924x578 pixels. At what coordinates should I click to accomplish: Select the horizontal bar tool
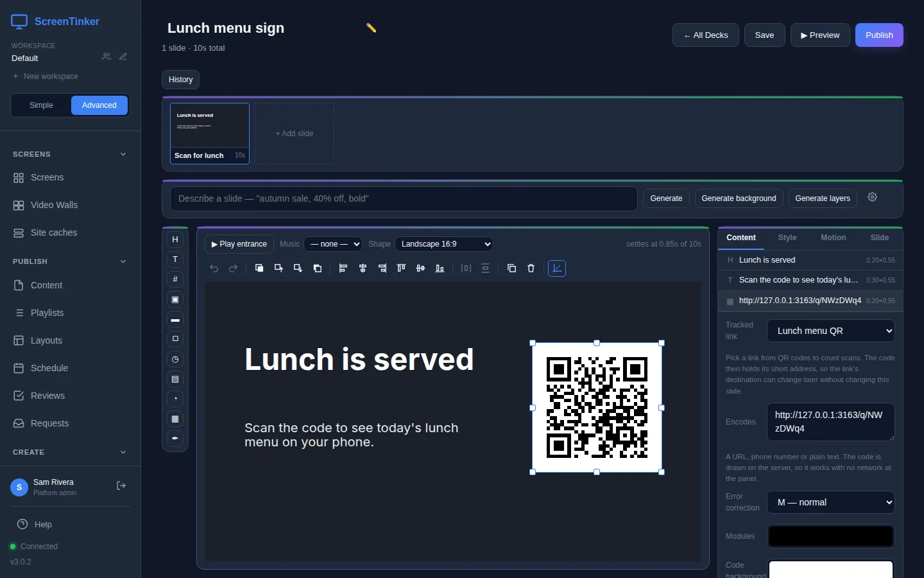175,320
